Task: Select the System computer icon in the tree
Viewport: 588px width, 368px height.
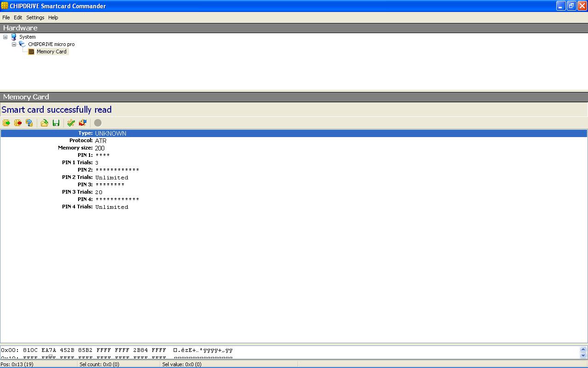Action: 14,37
